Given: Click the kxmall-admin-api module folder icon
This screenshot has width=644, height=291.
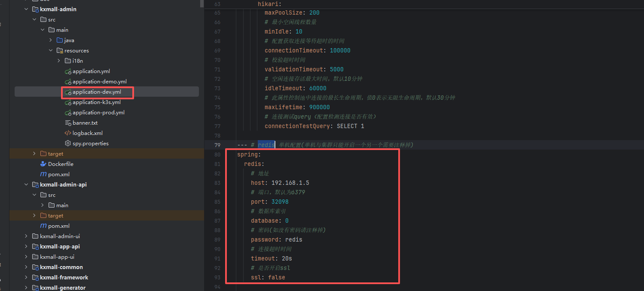Looking at the screenshot, I should (35, 185).
